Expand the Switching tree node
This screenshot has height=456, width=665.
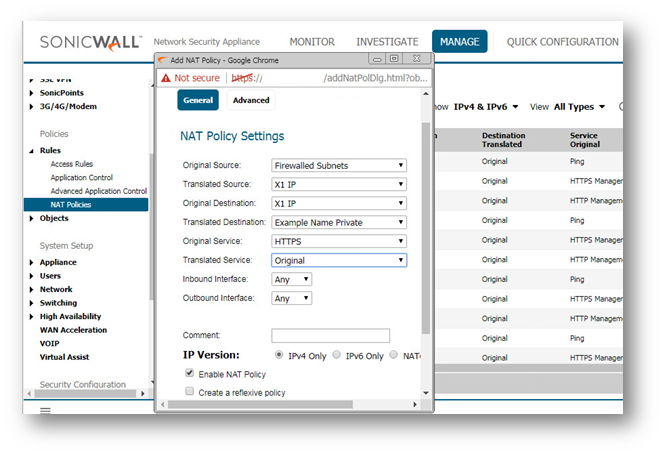(x=31, y=303)
